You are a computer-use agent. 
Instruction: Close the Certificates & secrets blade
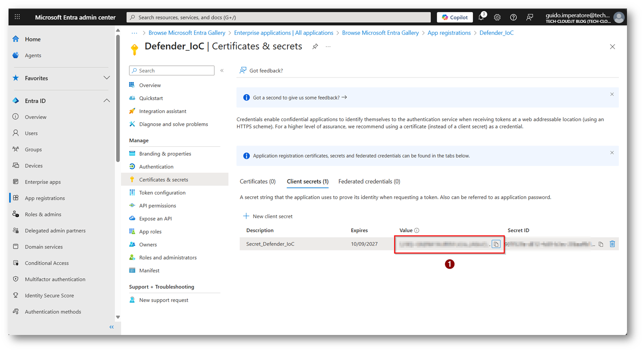coord(612,47)
